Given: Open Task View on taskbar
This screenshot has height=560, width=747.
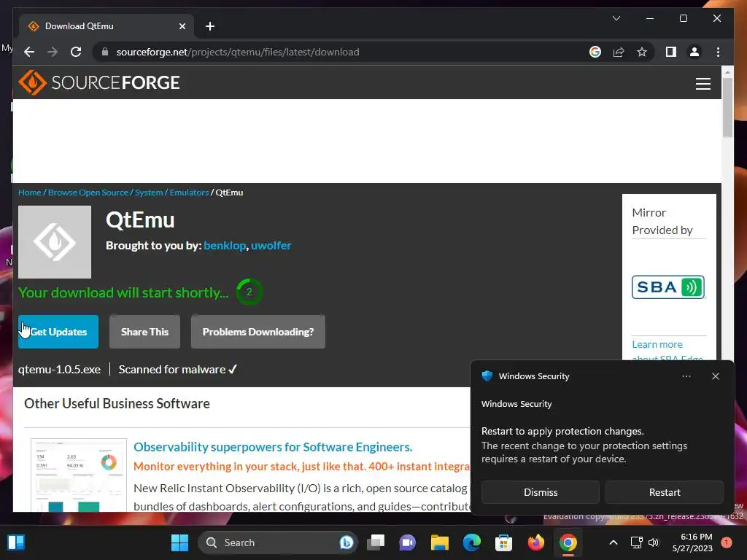Looking at the screenshot, I should tap(376, 542).
